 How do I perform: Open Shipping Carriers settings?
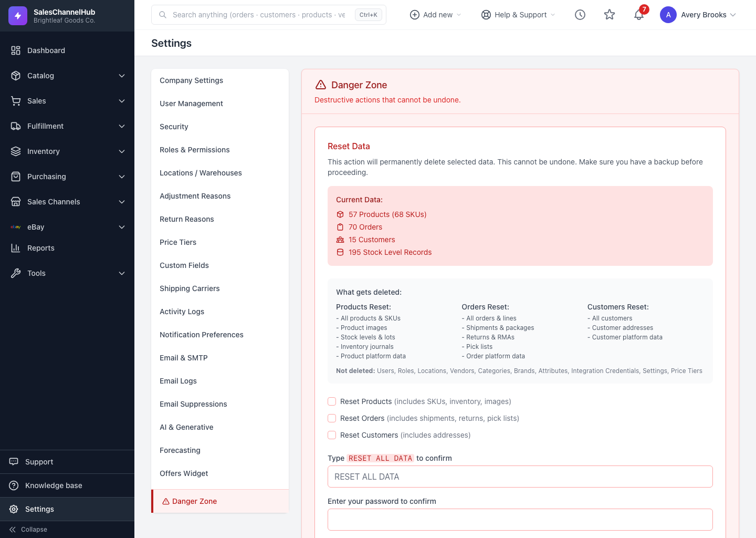[x=220, y=288]
